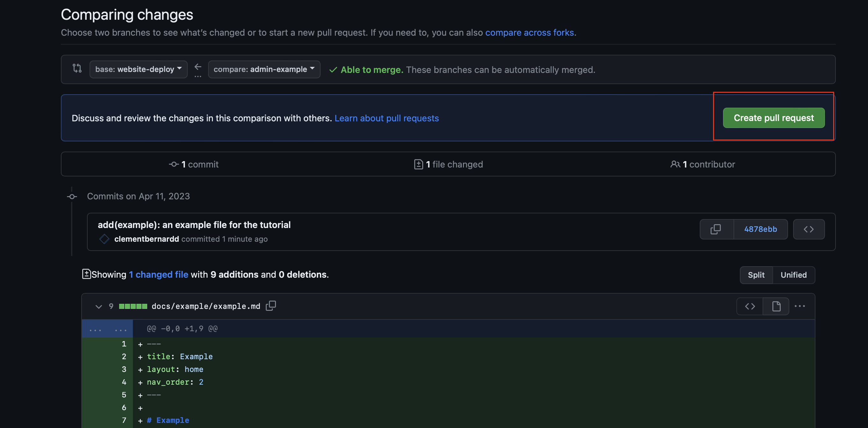Copy the full commit SHA icon
868x428 pixels.
click(716, 229)
